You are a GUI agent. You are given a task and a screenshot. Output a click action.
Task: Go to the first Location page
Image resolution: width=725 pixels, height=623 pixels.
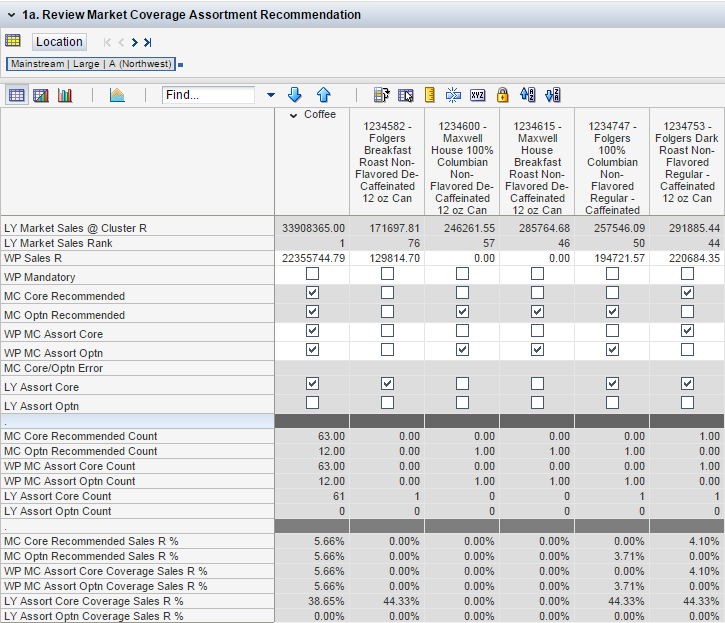click(x=107, y=43)
